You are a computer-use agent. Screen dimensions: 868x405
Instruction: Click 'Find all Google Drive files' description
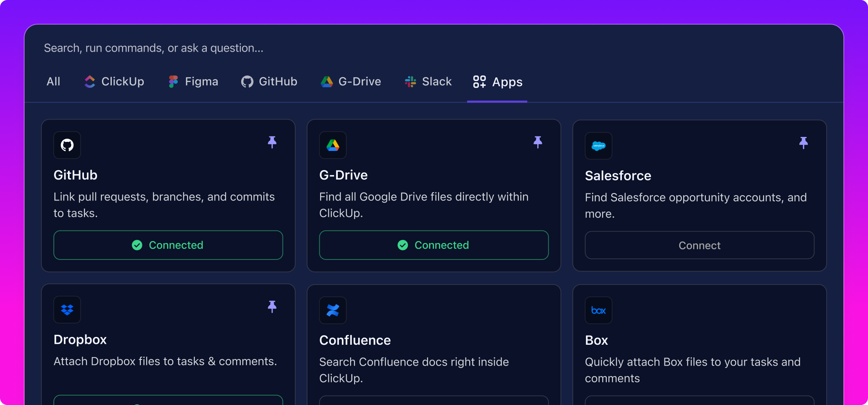pyautogui.click(x=424, y=205)
